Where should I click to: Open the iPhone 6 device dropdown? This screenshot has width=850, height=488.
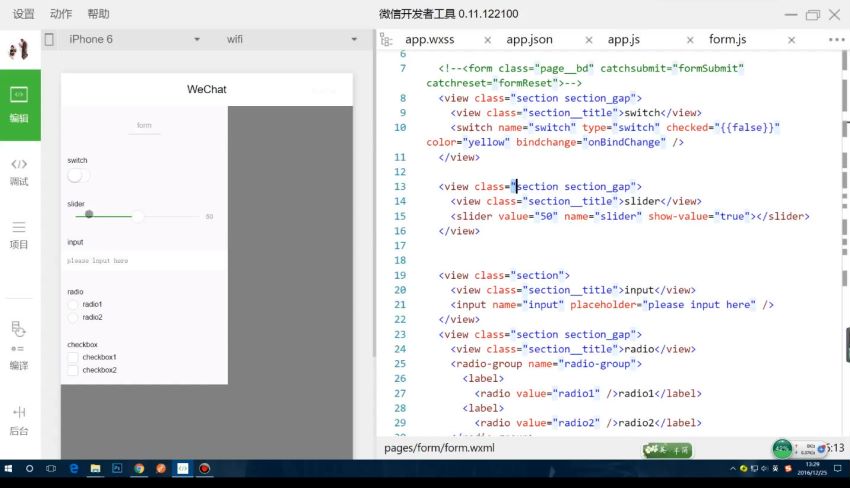click(134, 39)
